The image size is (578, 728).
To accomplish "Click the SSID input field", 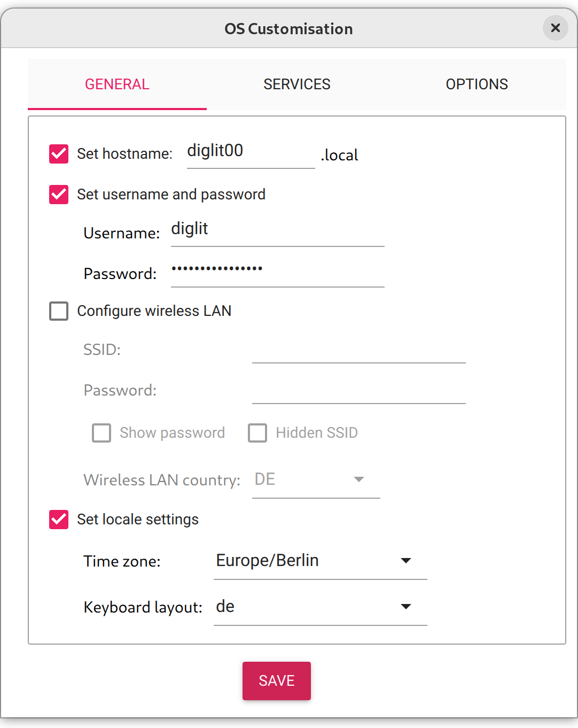I will tap(358, 351).
